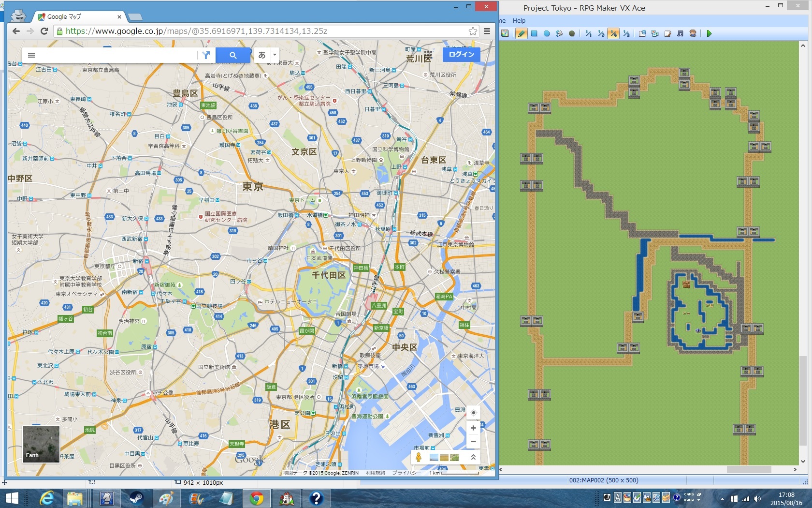Click the Chrome forward arrow

pos(30,31)
